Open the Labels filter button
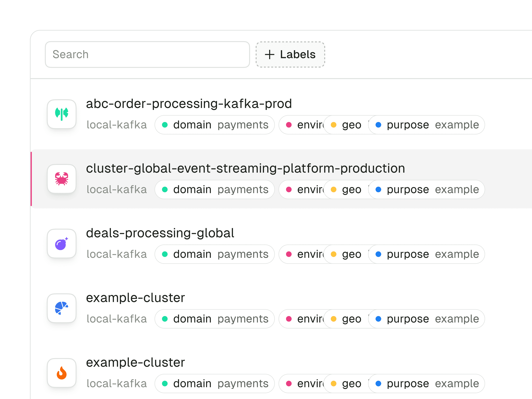 click(290, 55)
